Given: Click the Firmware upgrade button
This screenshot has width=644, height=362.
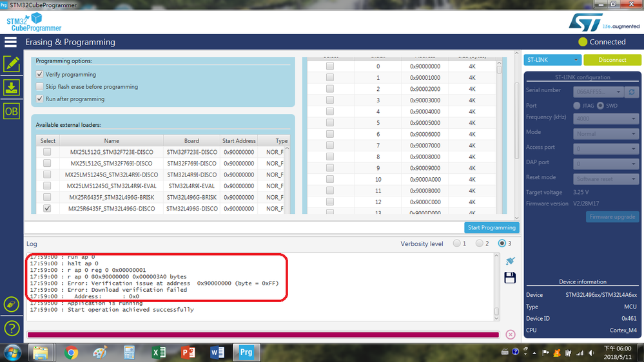Looking at the screenshot, I should pos(612,216).
